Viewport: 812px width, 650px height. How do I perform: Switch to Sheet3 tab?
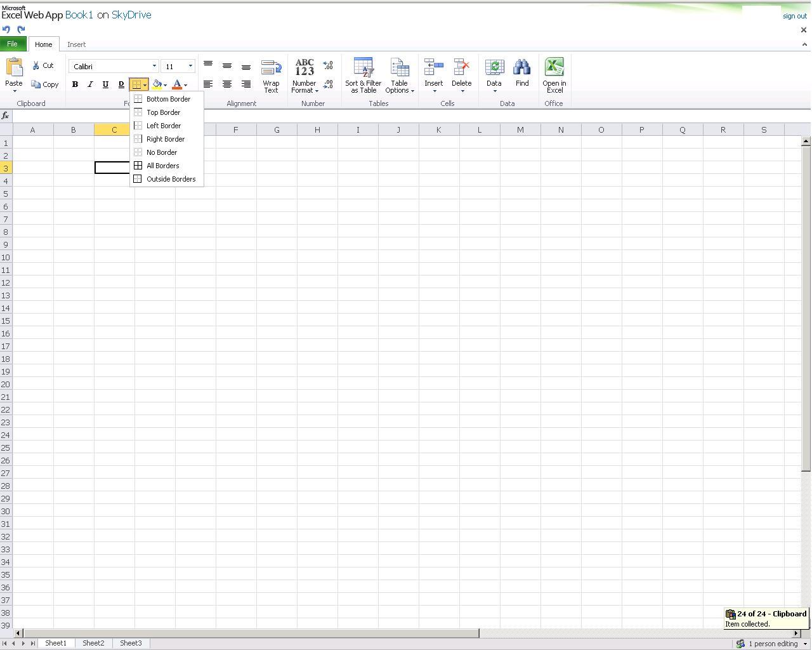tap(131, 643)
